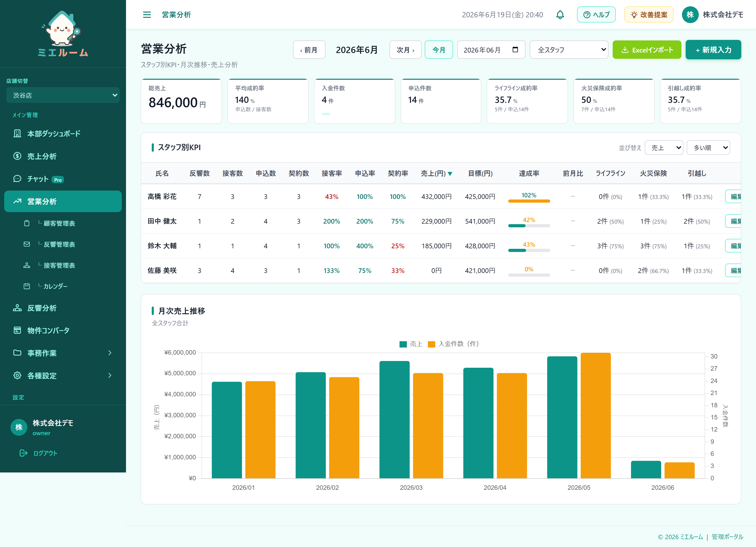
Task: Open the ヘルプ button
Action: (x=596, y=15)
